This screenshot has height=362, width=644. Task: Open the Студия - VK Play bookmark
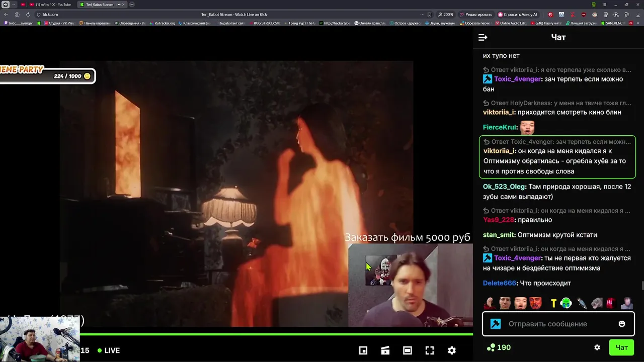pos(58,23)
